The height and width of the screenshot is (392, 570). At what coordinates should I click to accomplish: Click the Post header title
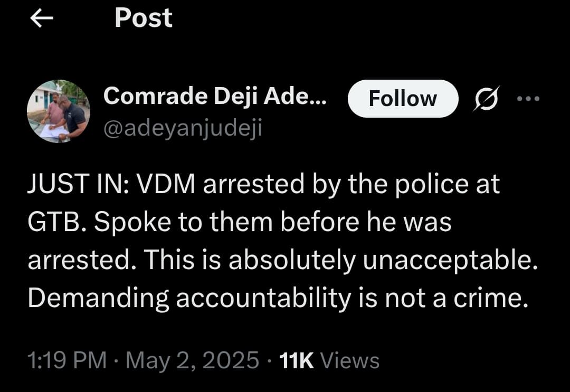pos(143,18)
